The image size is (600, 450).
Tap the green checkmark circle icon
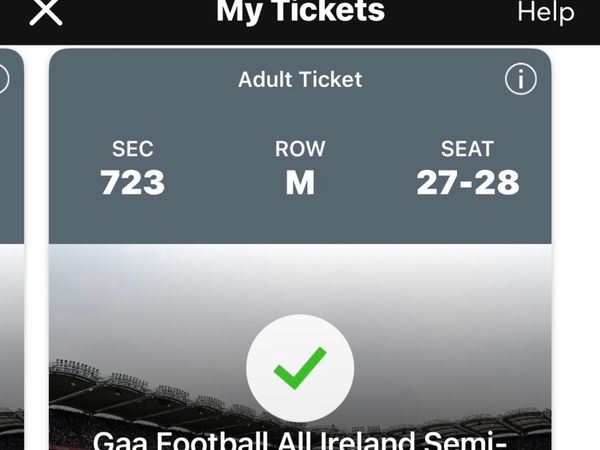pos(300,368)
